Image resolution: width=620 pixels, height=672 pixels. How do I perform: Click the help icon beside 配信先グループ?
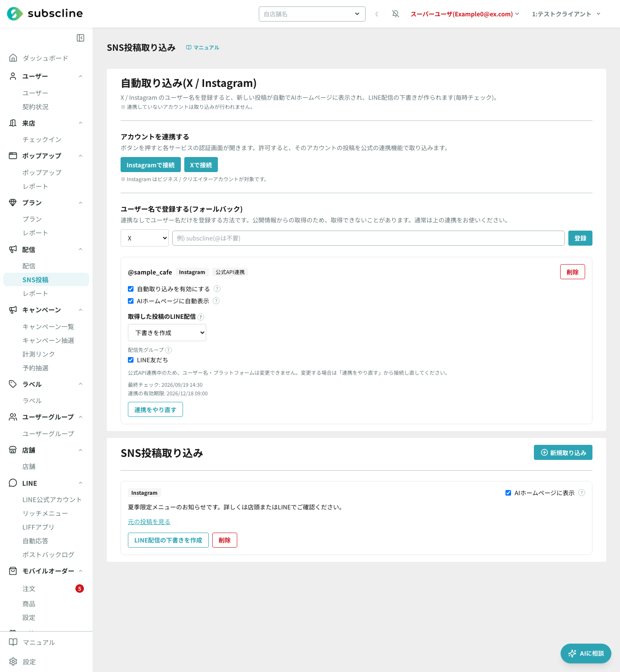(168, 350)
